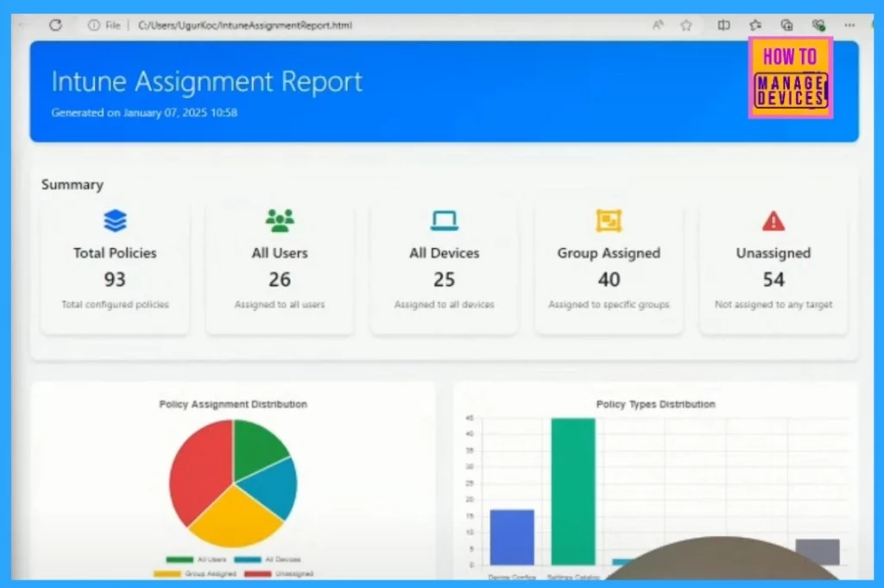The height and width of the screenshot is (588, 884).
Task: Open the Collections icon in browser toolbar
Action: click(x=786, y=25)
